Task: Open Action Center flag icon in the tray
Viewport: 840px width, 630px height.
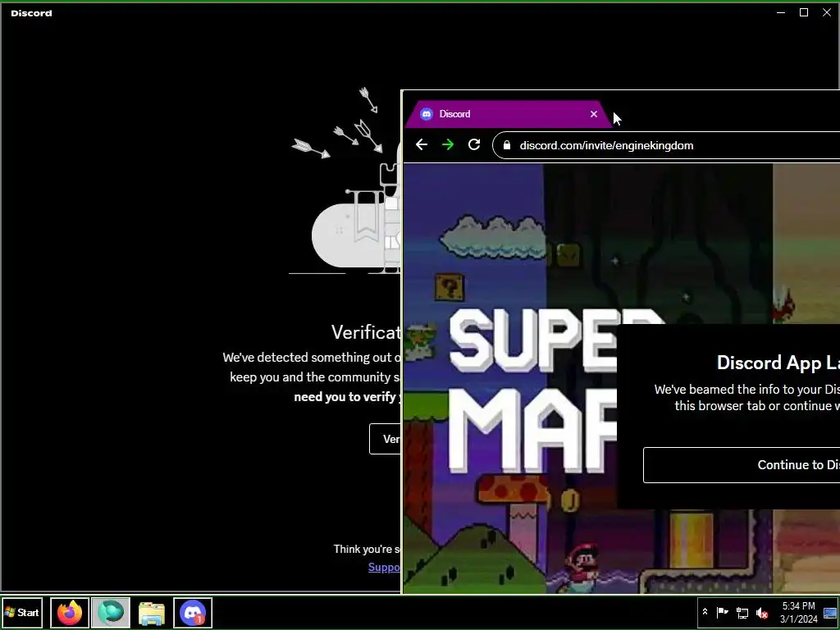Action: click(722, 612)
